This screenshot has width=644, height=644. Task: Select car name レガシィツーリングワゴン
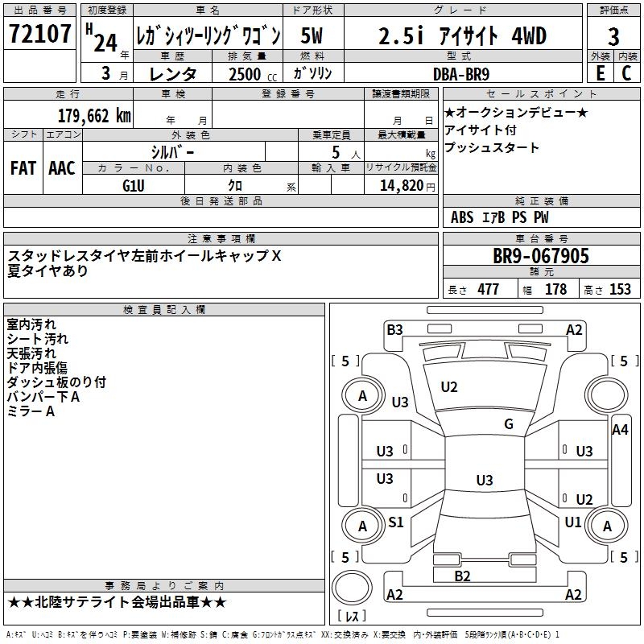tap(208, 36)
